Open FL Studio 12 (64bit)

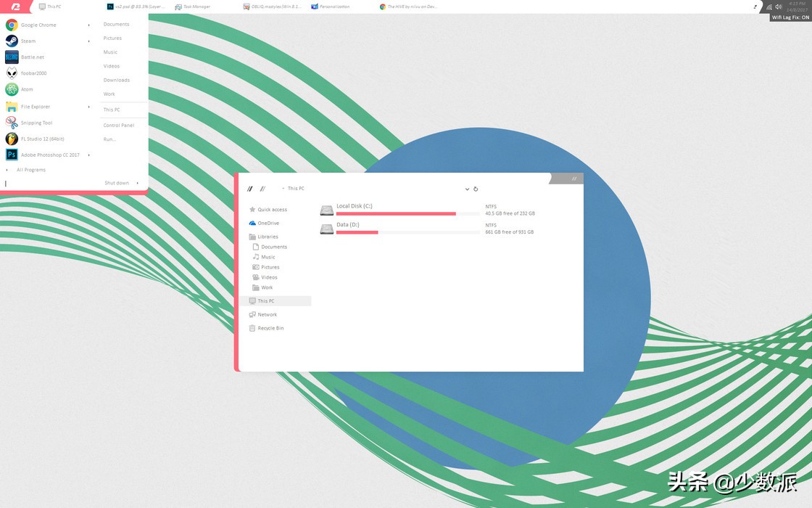pyautogui.click(x=41, y=139)
